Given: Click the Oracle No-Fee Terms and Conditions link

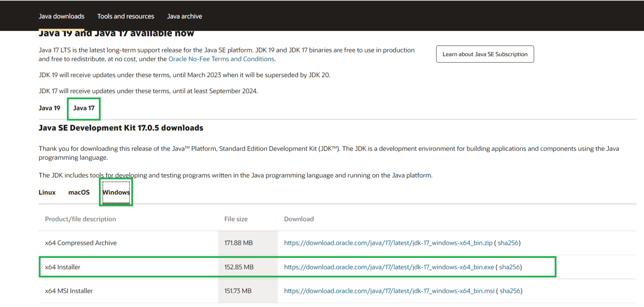Looking at the screenshot, I should pyautogui.click(x=221, y=59).
